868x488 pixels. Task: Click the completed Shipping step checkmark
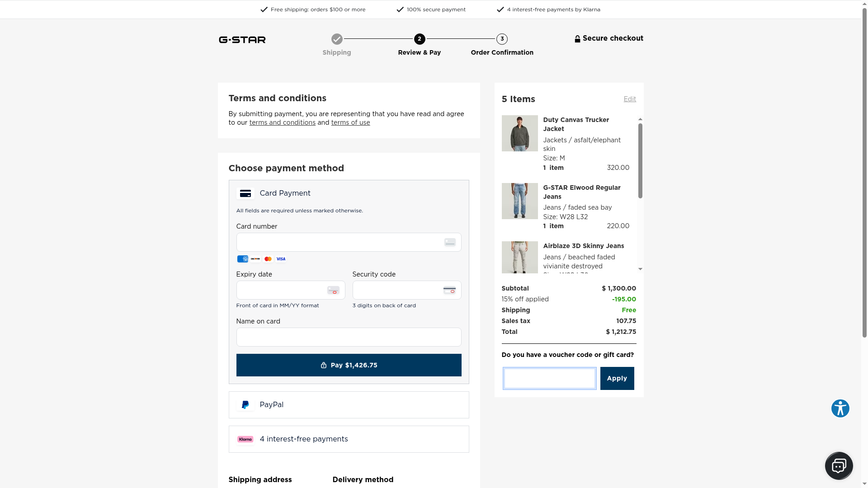(x=337, y=39)
